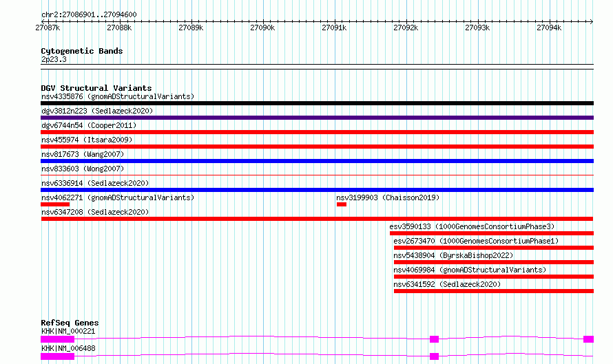Screen dimensions: 613x364
Task: Select the red dgv6744n54 variant bar
Action: click(x=317, y=132)
